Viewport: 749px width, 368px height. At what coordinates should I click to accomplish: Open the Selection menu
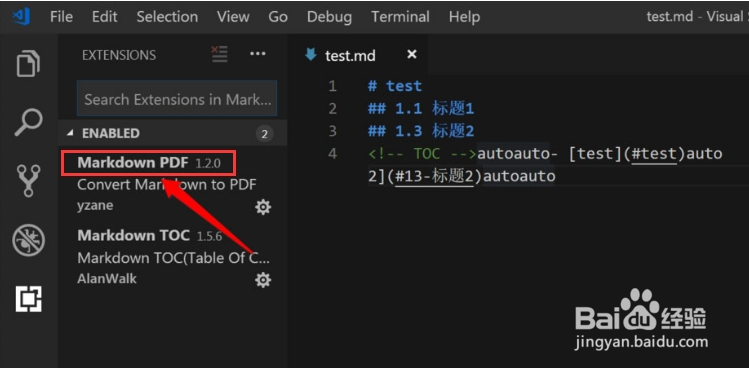click(x=167, y=17)
